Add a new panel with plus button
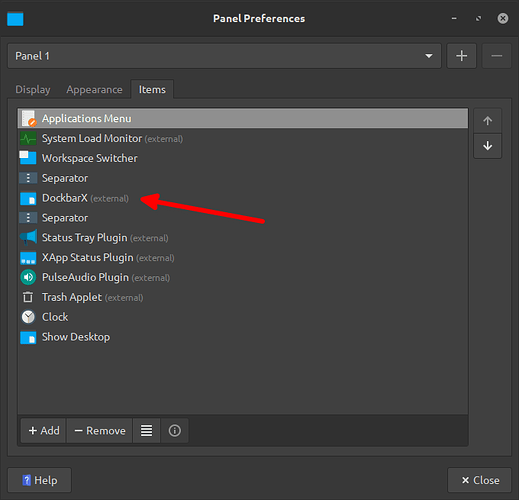The width and height of the screenshot is (519, 500). [461, 56]
